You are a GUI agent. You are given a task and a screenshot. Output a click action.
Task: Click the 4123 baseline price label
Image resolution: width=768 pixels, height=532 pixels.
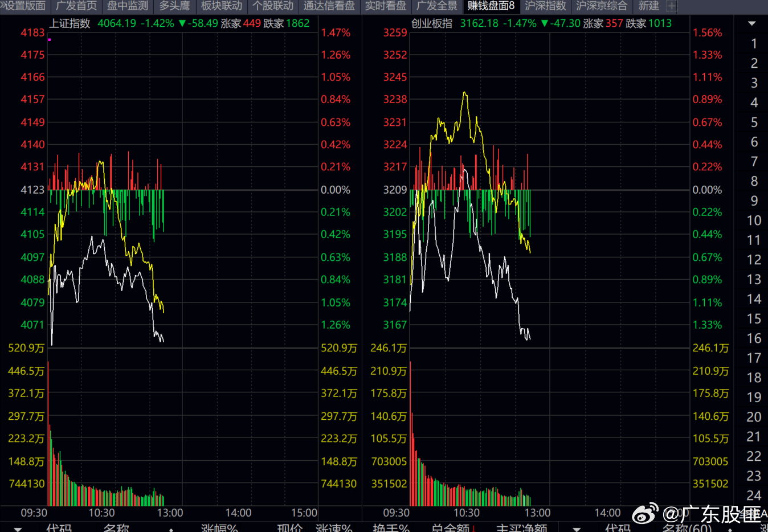point(32,190)
